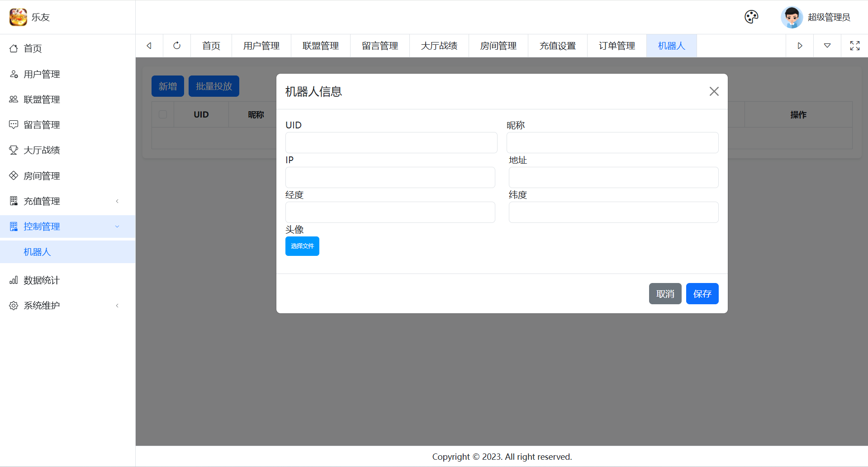The image size is (868, 467).
Task: Click the 取消 button
Action: (x=665, y=294)
